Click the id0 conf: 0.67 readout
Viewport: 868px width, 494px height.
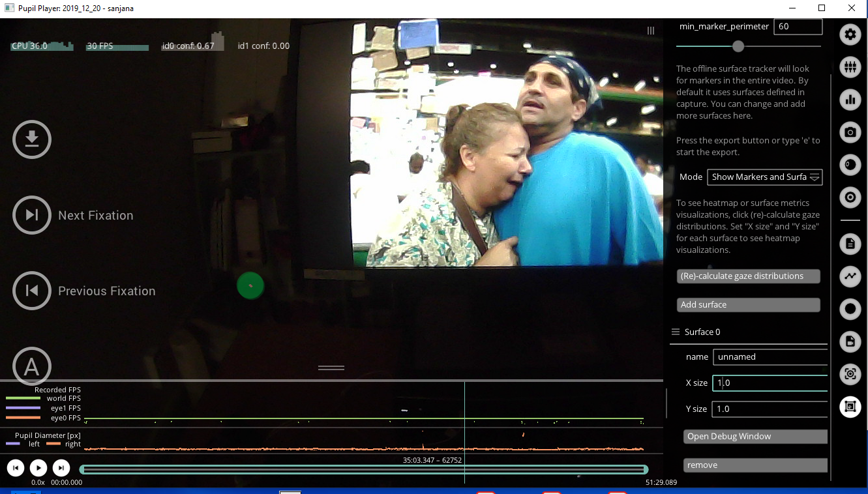[x=188, y=46]
